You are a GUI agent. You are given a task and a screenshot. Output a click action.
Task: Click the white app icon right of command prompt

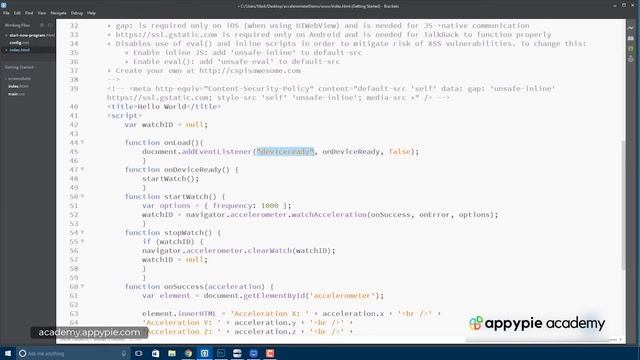(x=237, y=353)
